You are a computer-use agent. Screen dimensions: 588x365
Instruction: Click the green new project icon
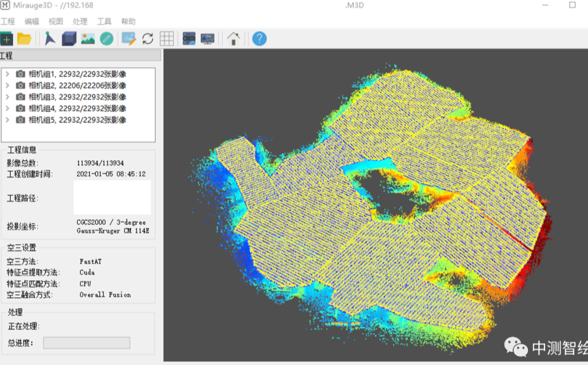pyautogui.click(x=6, y=39)
